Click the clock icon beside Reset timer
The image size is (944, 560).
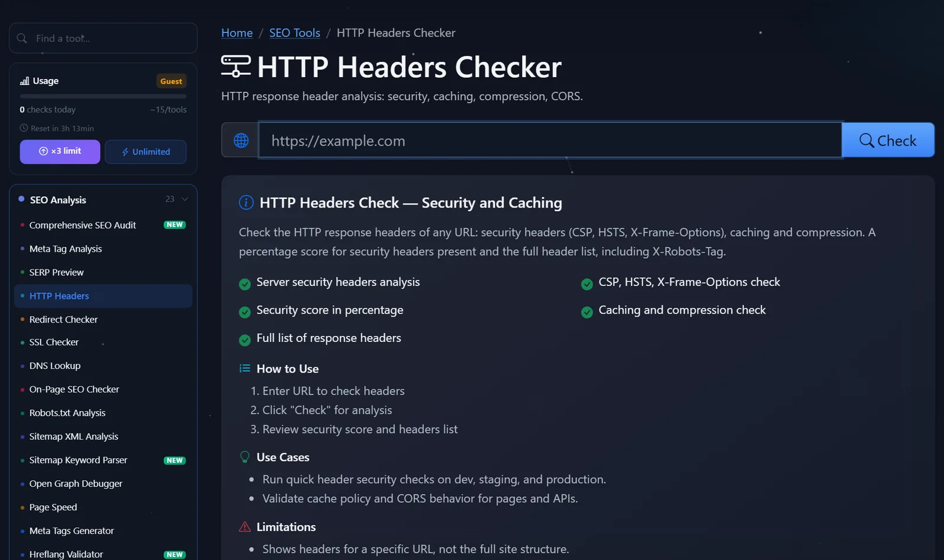coord(24,128)
